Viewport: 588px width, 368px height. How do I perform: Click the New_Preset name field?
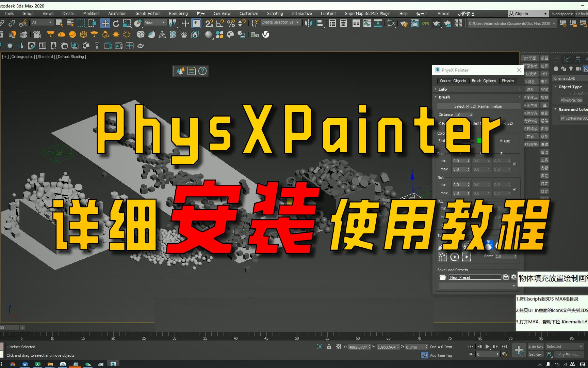pos(475,277)
